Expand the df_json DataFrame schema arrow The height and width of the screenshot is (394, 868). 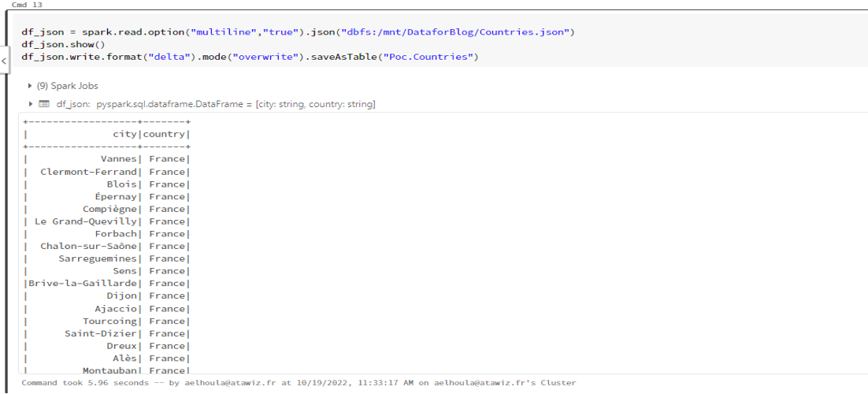click(x=31, y=104)
